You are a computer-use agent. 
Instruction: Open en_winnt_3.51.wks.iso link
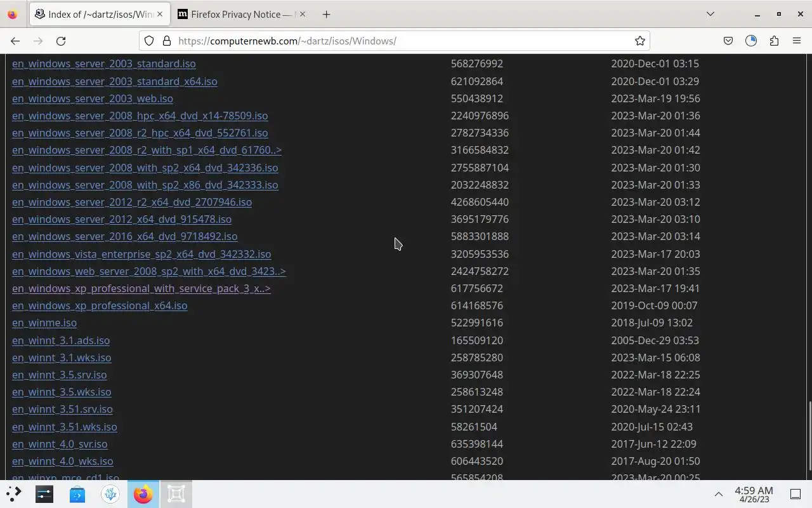pos(65,427)
